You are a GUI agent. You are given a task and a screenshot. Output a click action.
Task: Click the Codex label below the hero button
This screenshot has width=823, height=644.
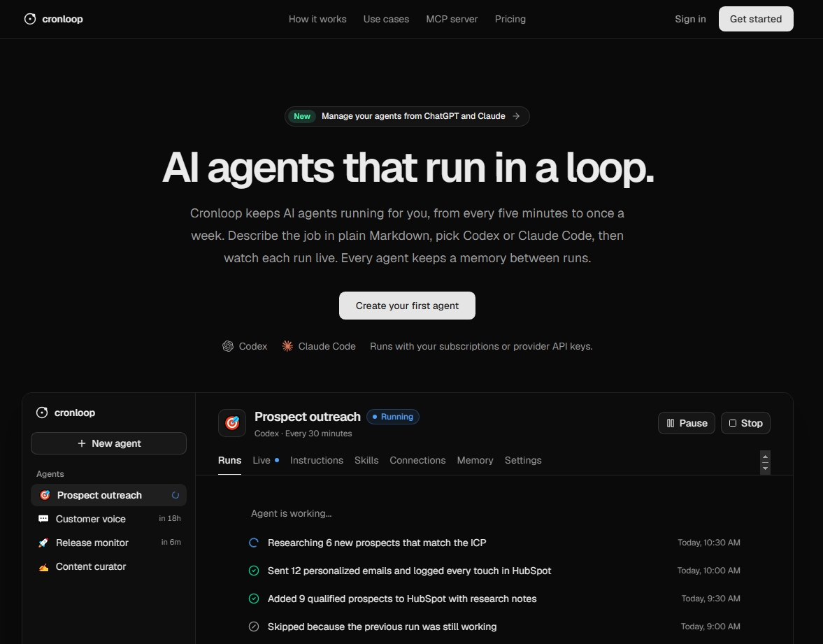pos(253,346)
